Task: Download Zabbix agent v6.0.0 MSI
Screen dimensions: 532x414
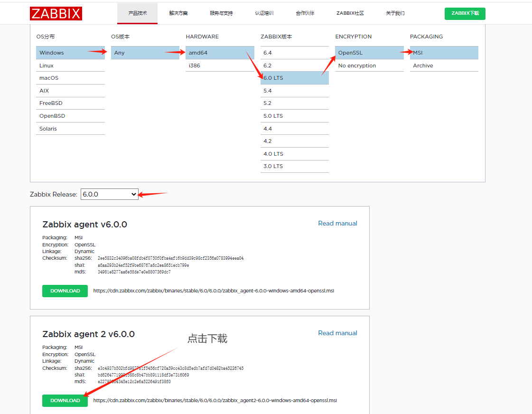Action: click(65, 291)
